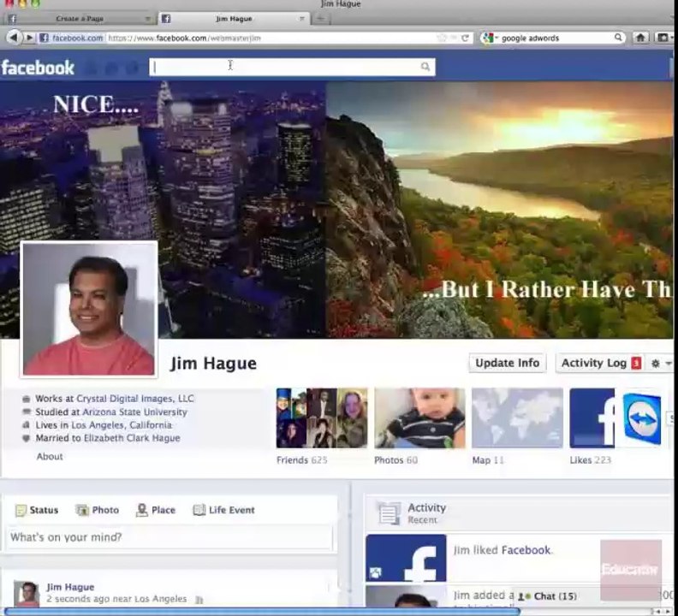Select the Place composer tab
Screen dimensions: 678x616
click(x=156, y=510)
